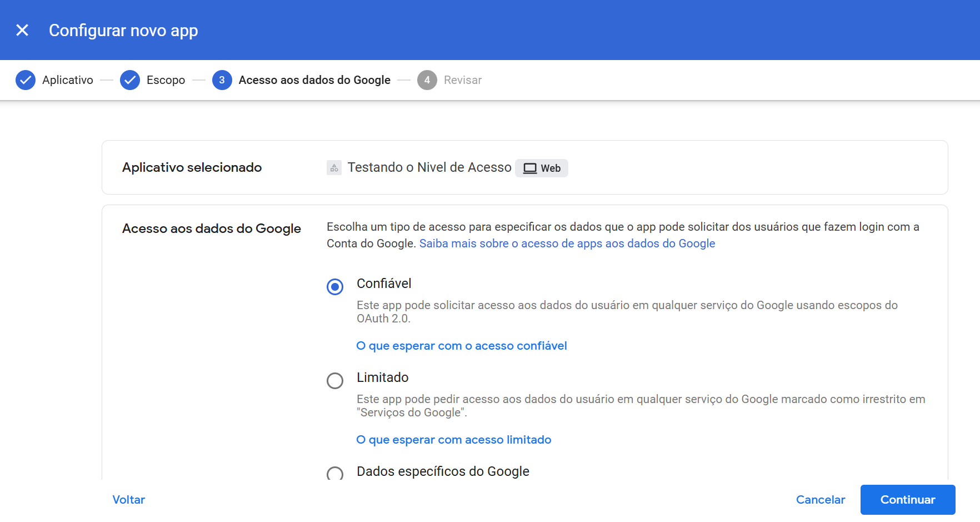Select the Confiável radio button
Image resolution: width=980 pixels, height=522 pixels.
tap(335, 287)
